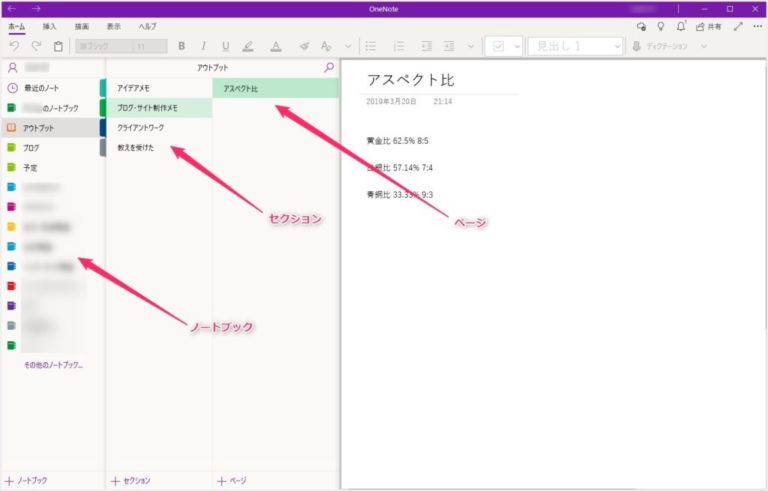Viewport: 768px width, 491px height.
Task: Apply the font color
Action: tap(276, 46)
